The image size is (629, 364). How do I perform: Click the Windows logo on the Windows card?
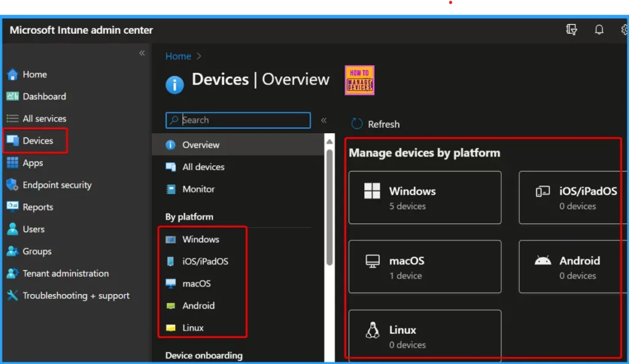point(372,191)
